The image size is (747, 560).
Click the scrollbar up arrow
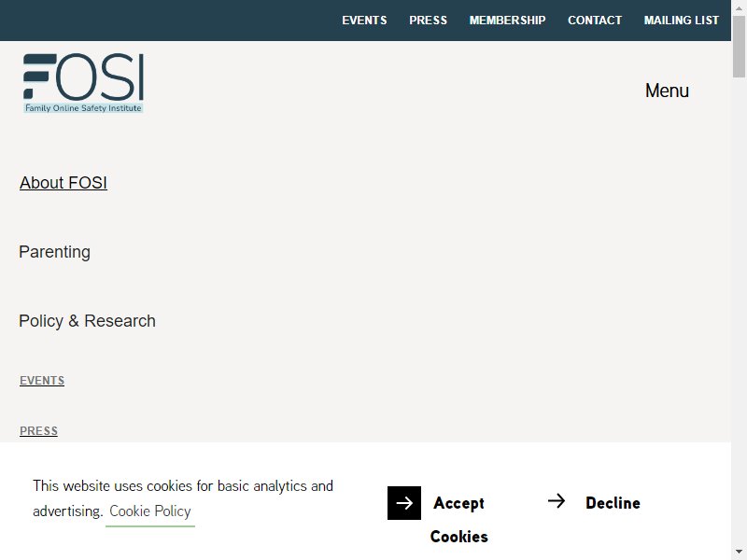pos(739,8)
